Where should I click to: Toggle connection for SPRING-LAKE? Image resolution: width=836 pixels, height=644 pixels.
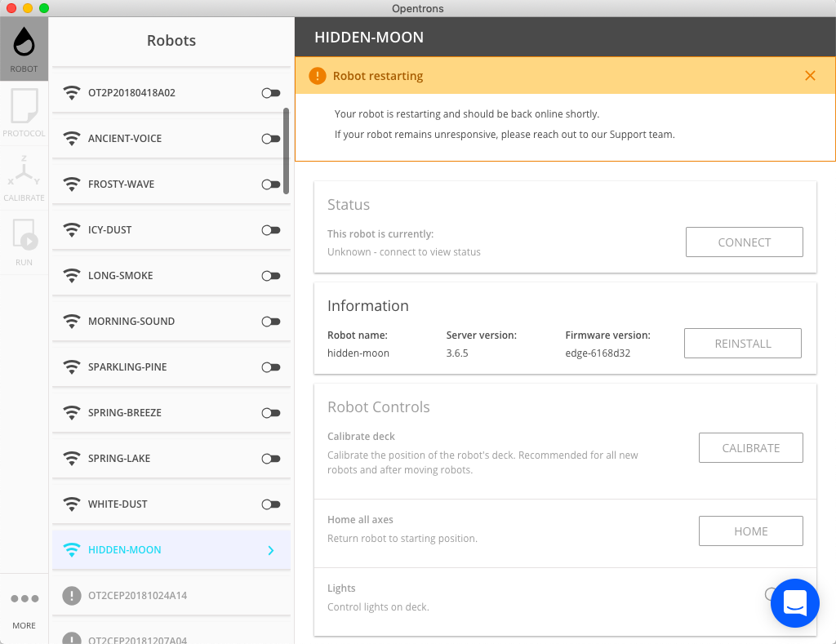[271, 459]
